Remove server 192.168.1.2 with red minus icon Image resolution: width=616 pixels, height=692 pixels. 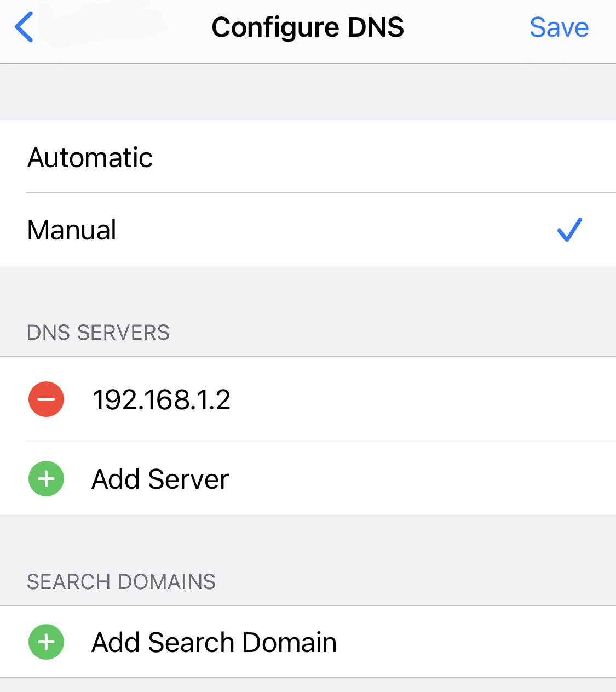(x=47, y=399)
